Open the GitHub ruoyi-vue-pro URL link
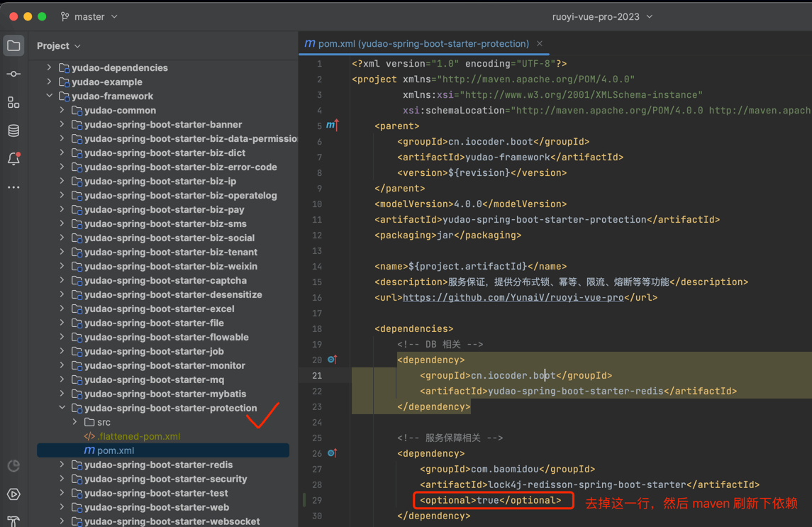The height and width of the screenshot is (527, 812). pyautogui.click(x=513, y=298)
